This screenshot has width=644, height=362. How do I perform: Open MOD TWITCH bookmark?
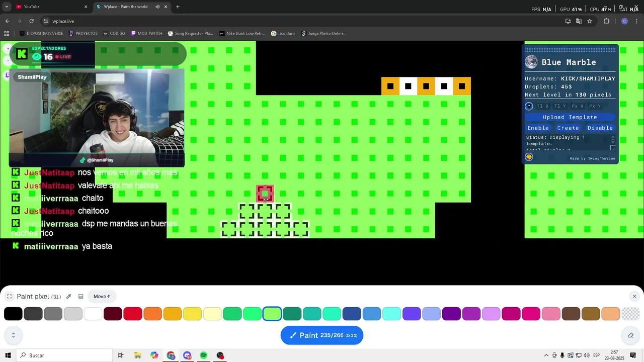[x=146, y=34]
